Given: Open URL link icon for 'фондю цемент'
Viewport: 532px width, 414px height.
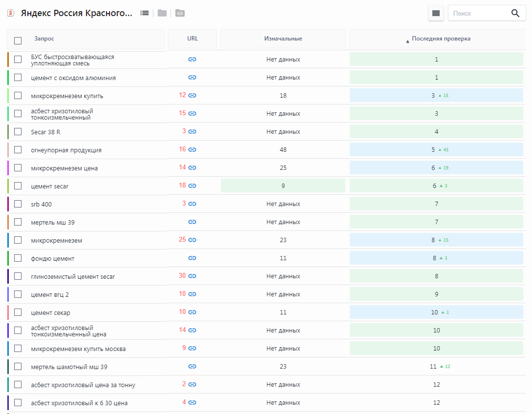Looking at the screenshot, I should (192, 258).
